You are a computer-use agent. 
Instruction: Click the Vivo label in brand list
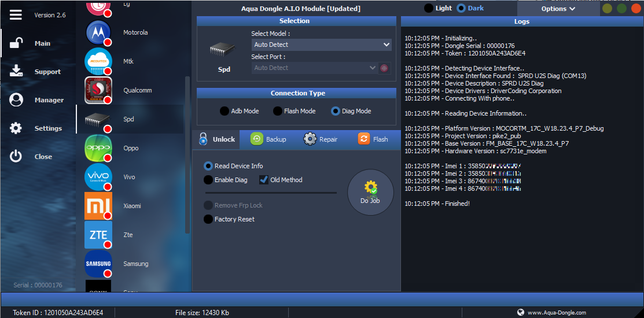coord(130,178)
